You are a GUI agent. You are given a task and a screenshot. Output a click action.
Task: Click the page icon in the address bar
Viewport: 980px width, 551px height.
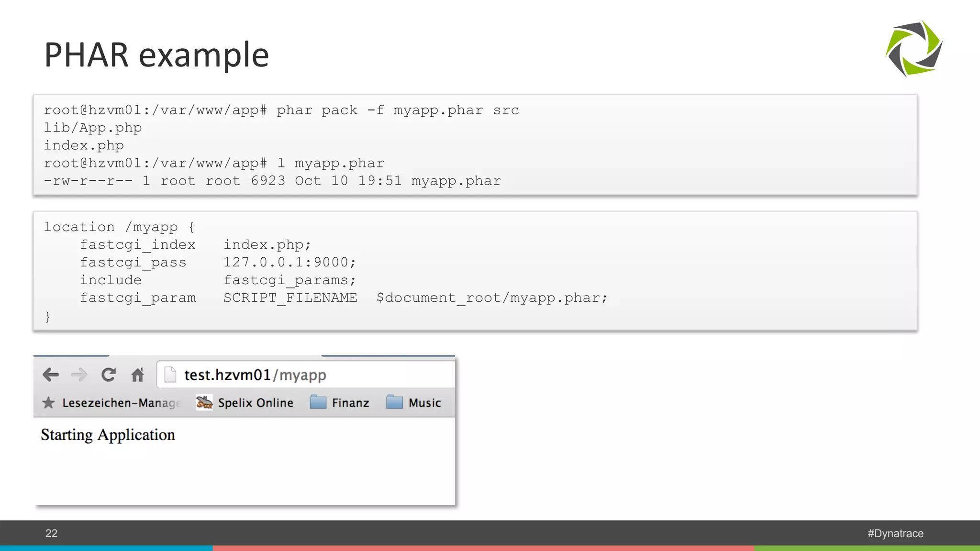170,375
